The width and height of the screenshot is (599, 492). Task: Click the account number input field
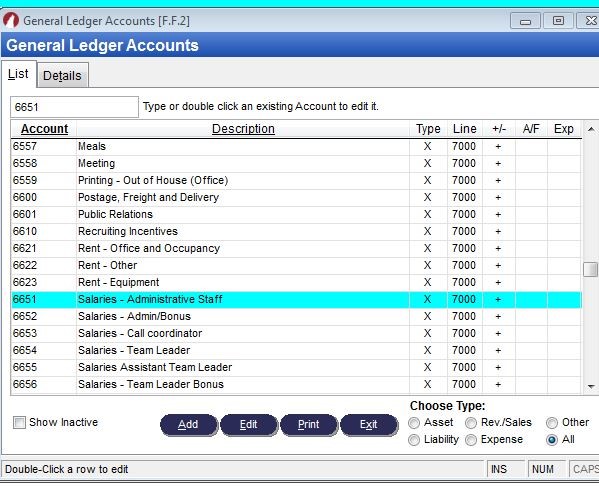(74, 107)
